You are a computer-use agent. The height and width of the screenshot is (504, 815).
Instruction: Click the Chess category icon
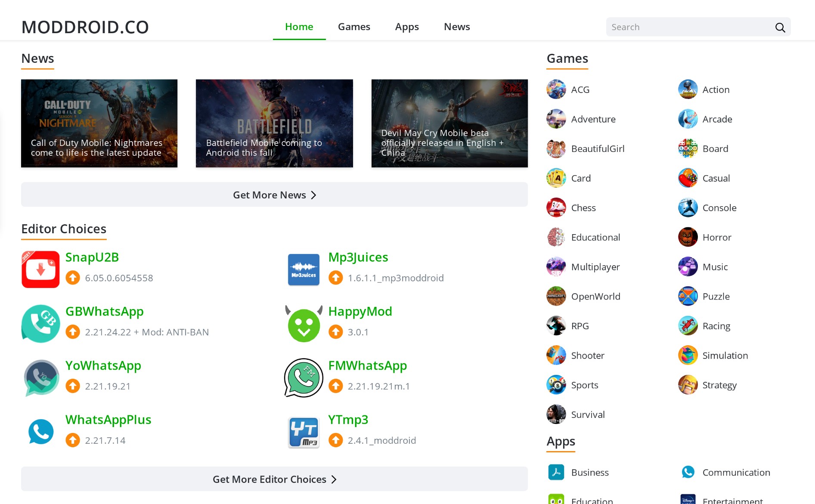tap(556, 208)
